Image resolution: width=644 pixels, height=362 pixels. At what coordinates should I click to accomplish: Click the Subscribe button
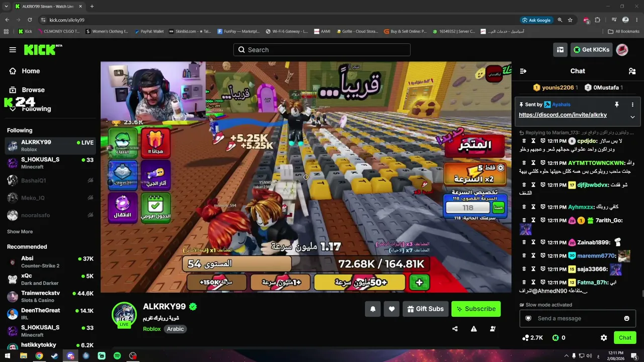(x=476, y=309)
